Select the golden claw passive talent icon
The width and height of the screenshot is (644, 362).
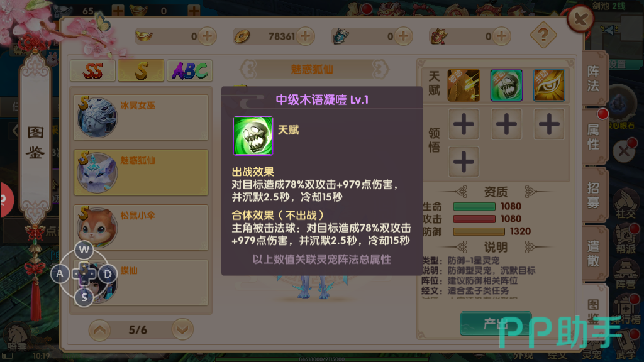(x=464, y=85)
